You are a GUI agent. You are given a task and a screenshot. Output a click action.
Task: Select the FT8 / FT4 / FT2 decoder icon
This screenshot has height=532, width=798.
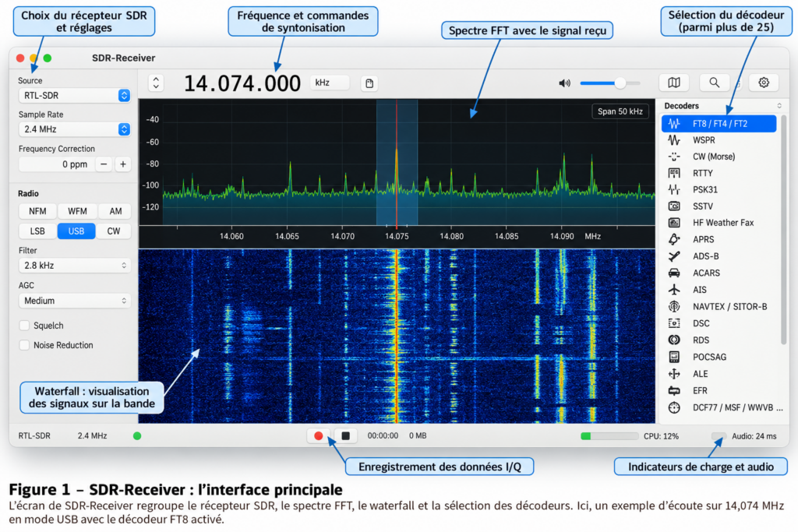pyautogui.click(x=674, y=124)
